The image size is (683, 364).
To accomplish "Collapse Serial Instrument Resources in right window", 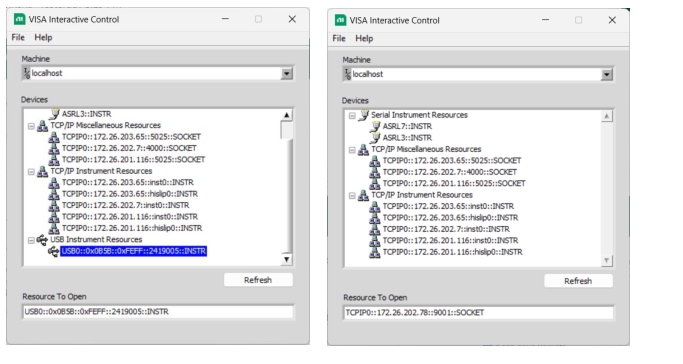I will 352,116.
